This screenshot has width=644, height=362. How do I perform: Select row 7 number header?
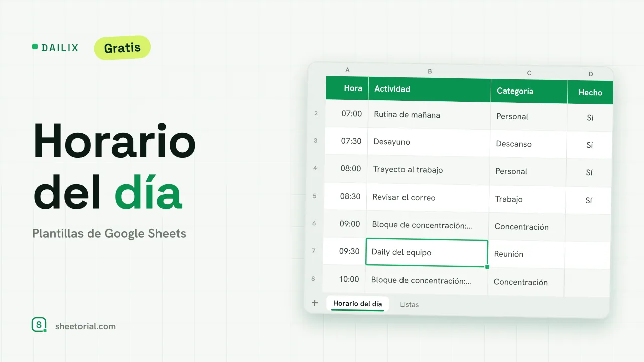(313, 250)
